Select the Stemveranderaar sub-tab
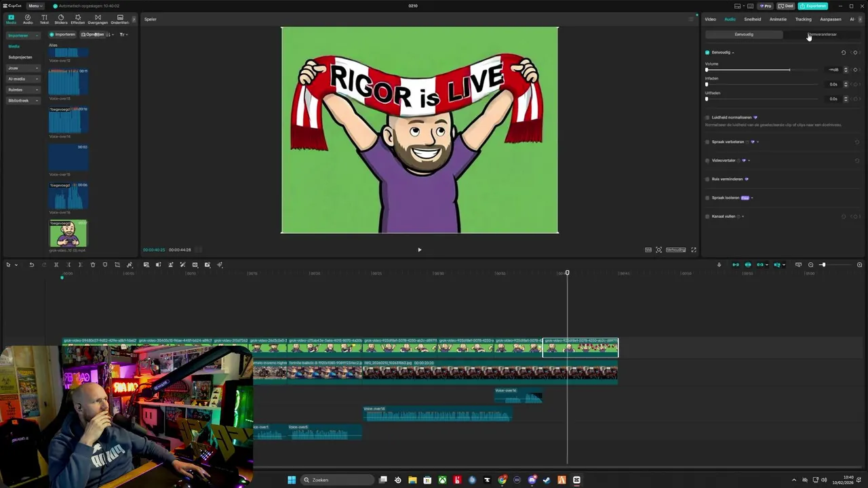868x488 pixels. pyautogui.click(x=822, y=35)
